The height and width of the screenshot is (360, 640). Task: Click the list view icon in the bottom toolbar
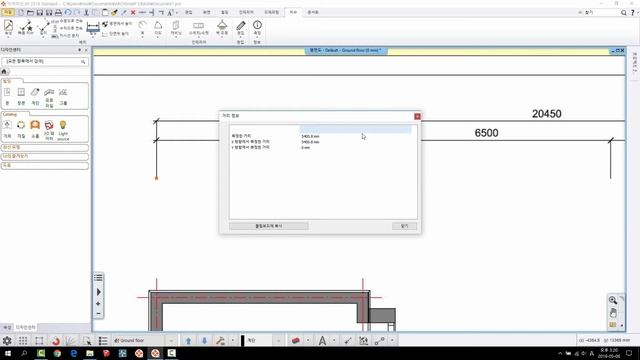point(103,340)
